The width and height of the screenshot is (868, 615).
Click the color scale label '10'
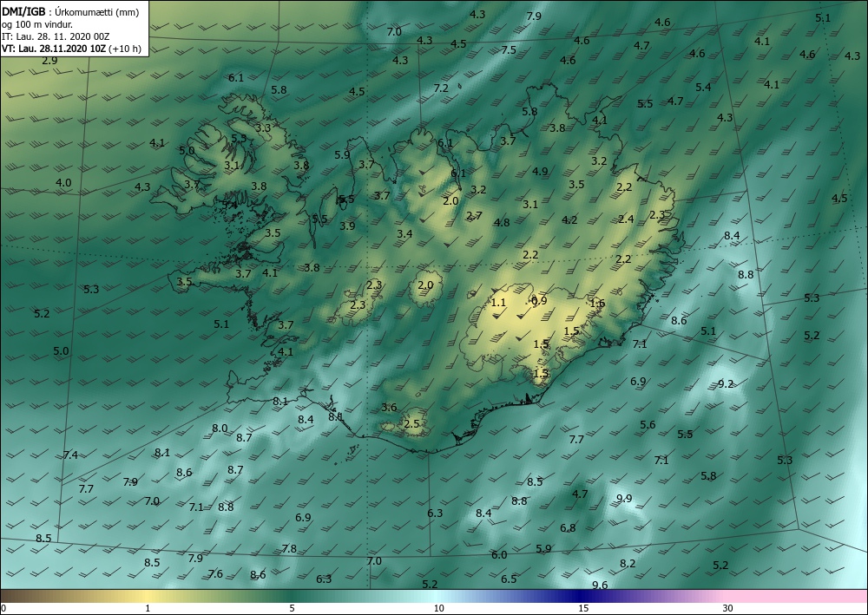tap(438, 609)
